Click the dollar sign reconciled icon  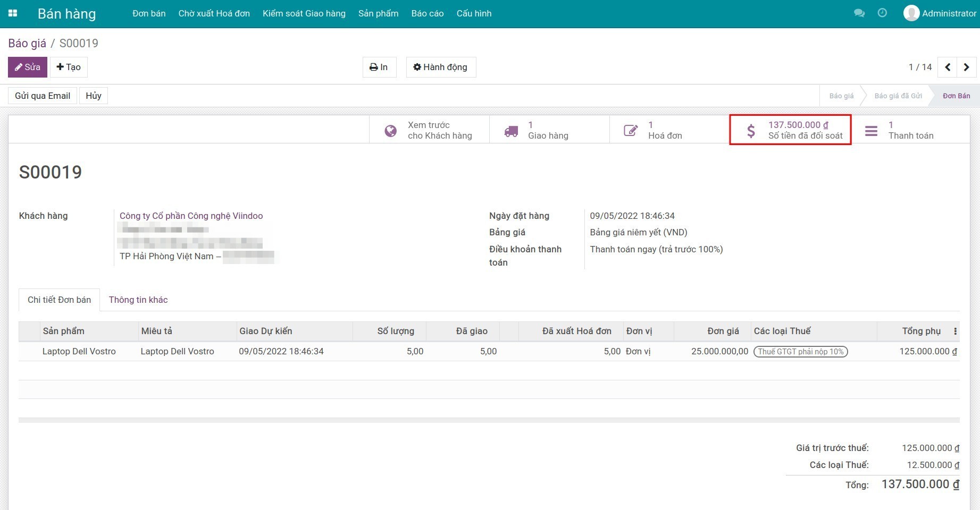751,131
